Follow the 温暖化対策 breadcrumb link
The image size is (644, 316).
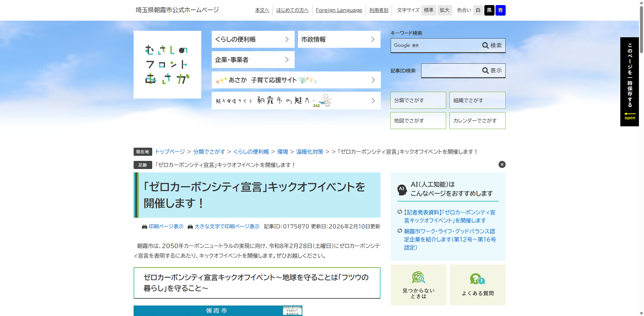[x=309, y=151]
